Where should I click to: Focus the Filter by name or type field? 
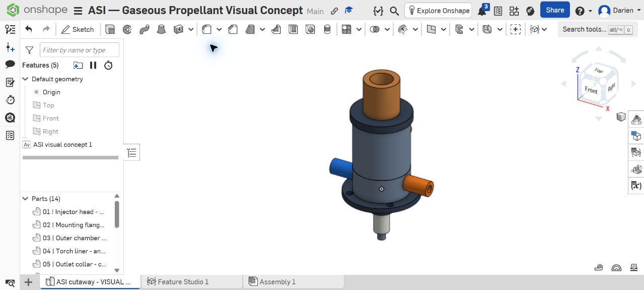(x=80, y=50)
